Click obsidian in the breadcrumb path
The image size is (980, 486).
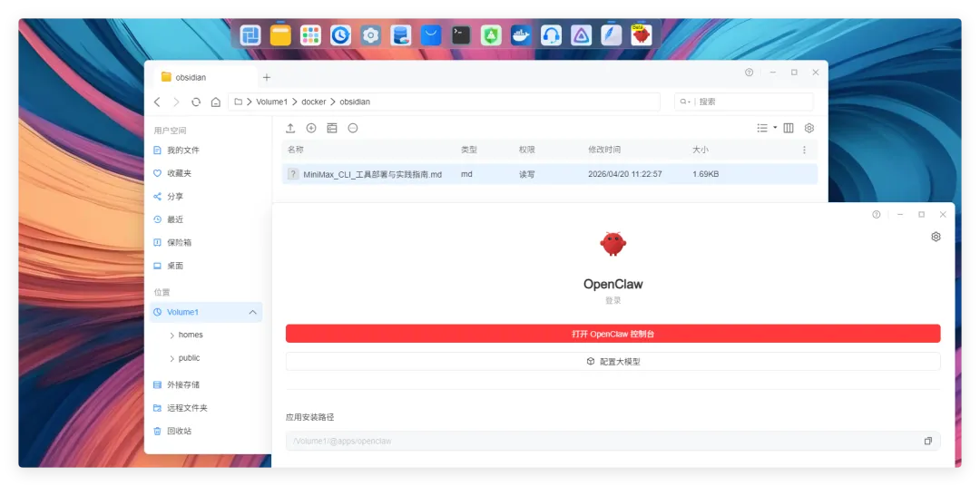coord(355,102)
